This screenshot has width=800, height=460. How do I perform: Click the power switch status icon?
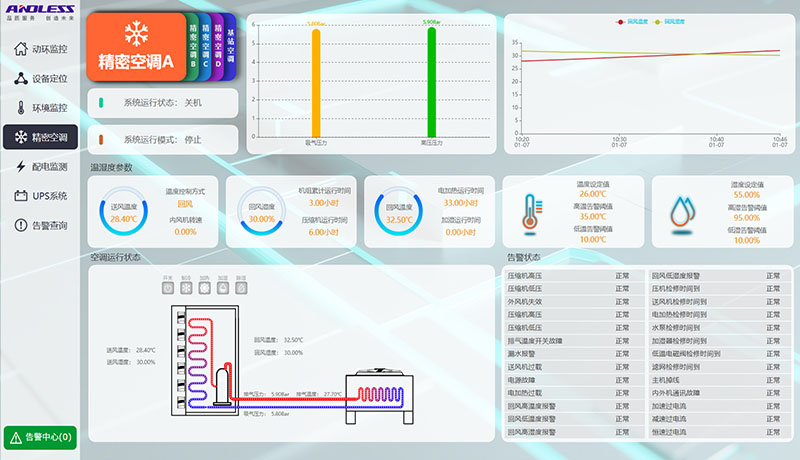[168, 286]
